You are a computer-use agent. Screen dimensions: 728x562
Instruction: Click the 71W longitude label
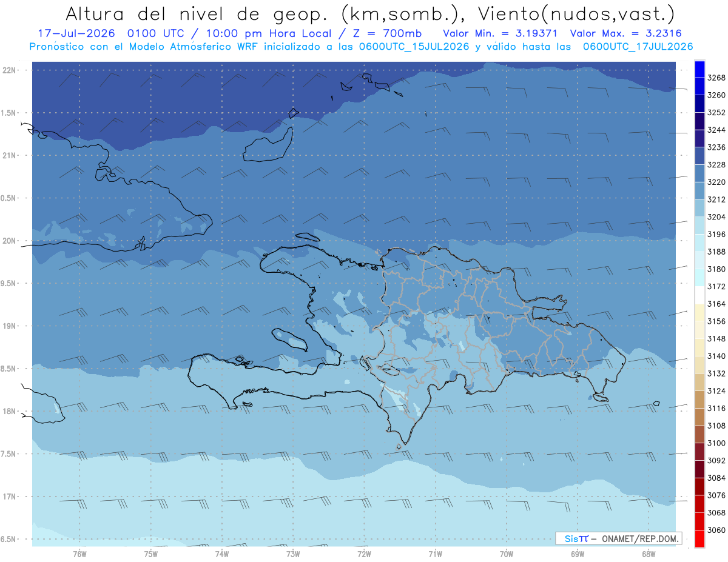pyautogui.click(x=435, y=554)
